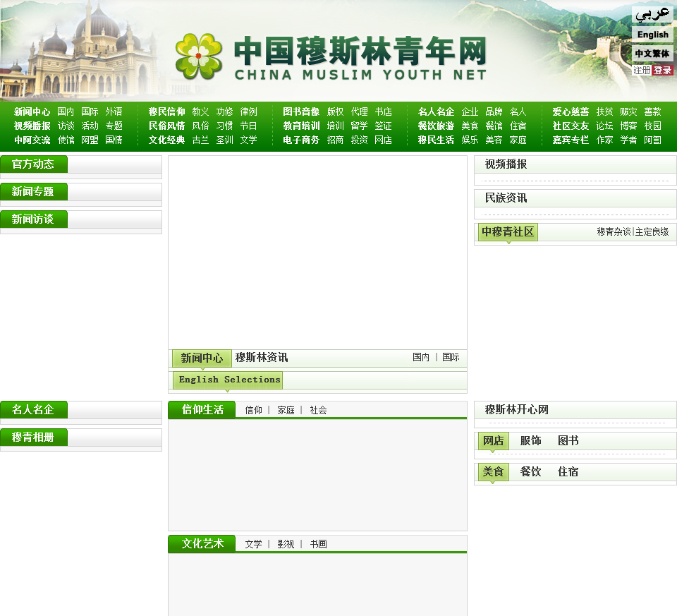The width and height of the screenshot is (677, 616).
Task: Open the 官方动态 sidebar section
Action: point(34,164)
